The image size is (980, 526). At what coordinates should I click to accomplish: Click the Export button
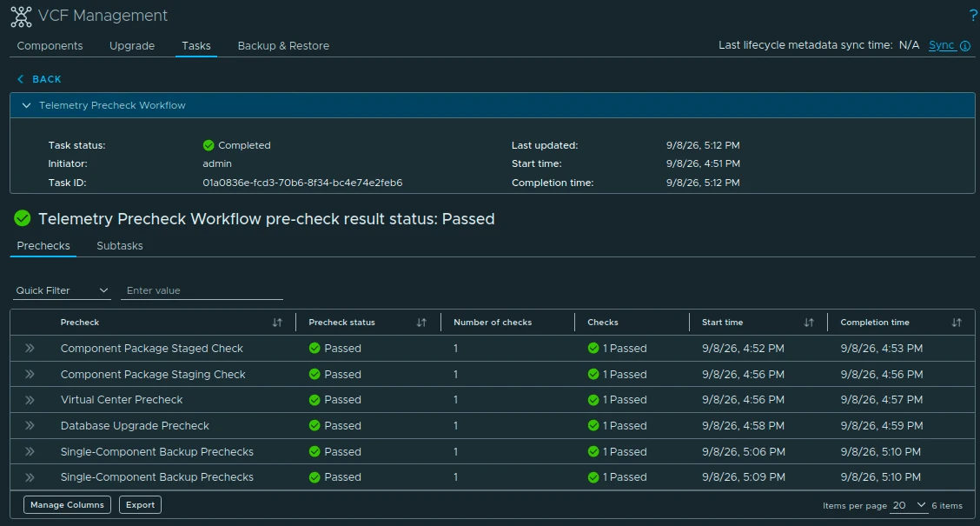tap(140, 505)
